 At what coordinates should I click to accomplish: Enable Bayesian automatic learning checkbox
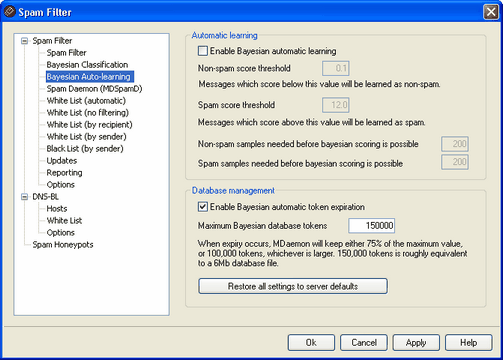(x=203, y=51)
